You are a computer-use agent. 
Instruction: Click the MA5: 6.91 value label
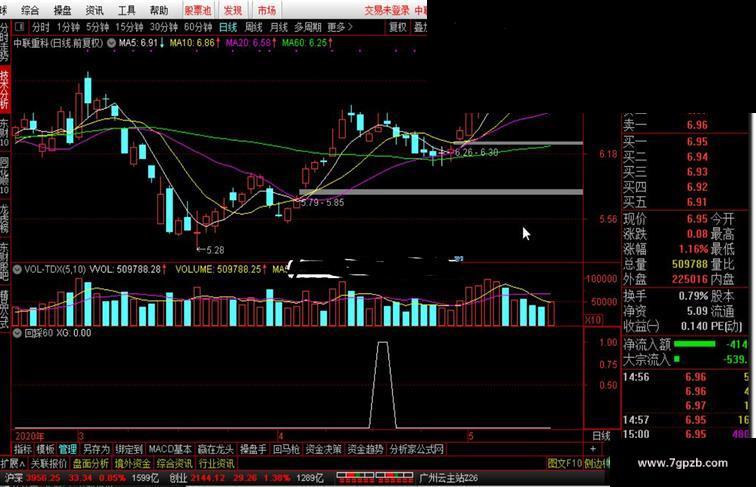[141, 43]
